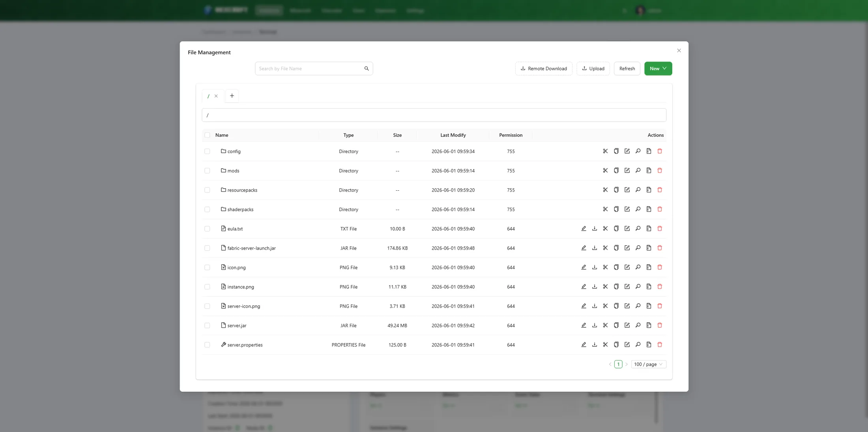Click the Upload button
Viewport: 868px width, 432px height.
click(593, 69)
